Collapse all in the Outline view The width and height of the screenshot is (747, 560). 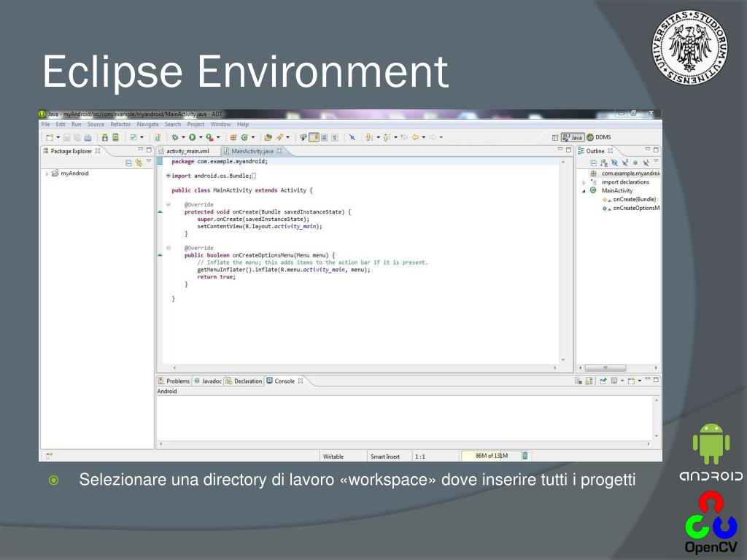pyautogui.click(x=593, y=163)
